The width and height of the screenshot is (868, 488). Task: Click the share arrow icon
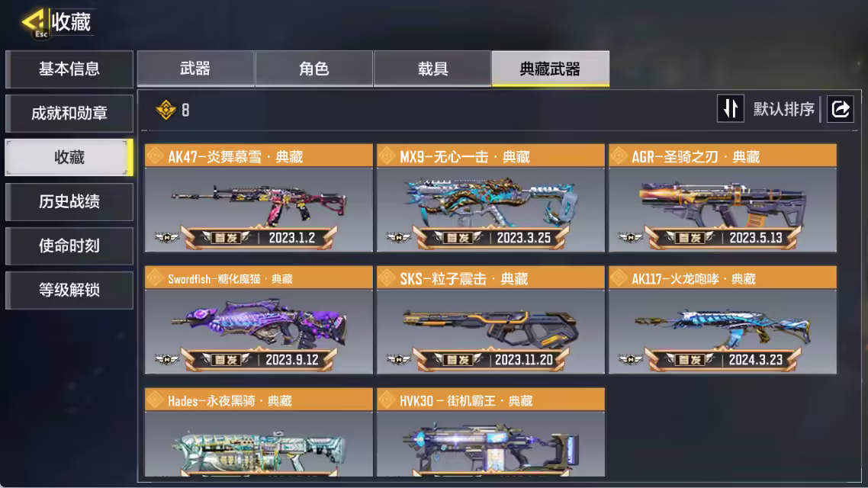[x=840, y=109]
